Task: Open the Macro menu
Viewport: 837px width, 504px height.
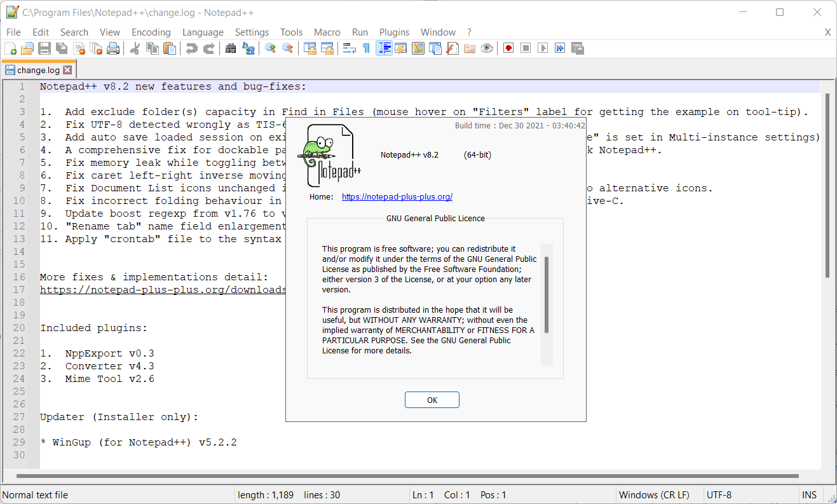Action: pyautogui.click(x=327, y=32)
